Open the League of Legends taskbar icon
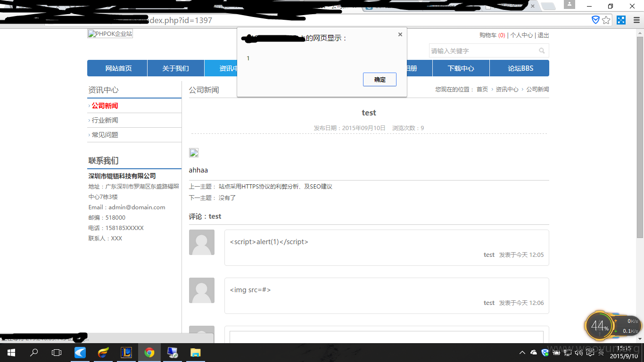This screenshot has height=362, width=644. (x=126, y=353)
